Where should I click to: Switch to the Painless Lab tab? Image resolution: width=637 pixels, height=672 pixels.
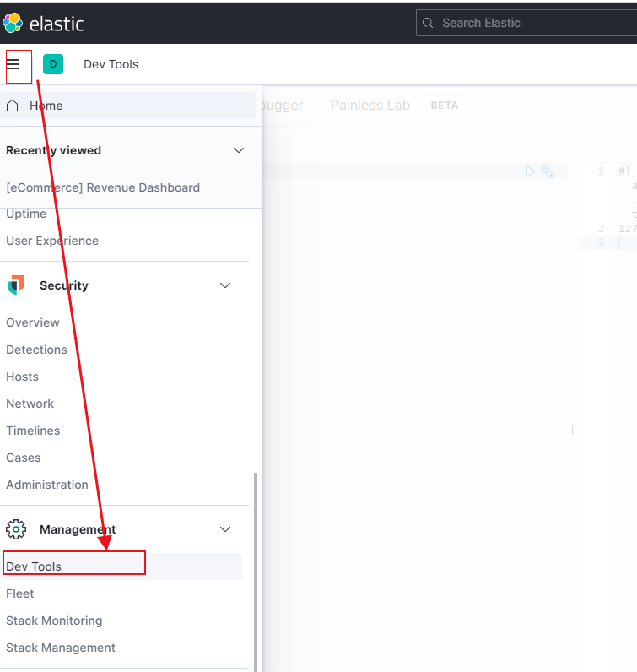[370, 105]
